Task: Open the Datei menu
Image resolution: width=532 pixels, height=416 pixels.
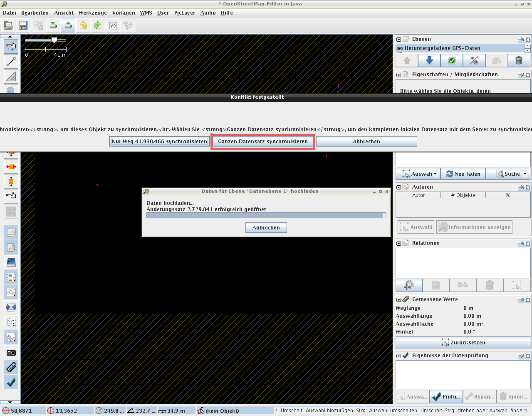Action: click(x=9, y=13)
